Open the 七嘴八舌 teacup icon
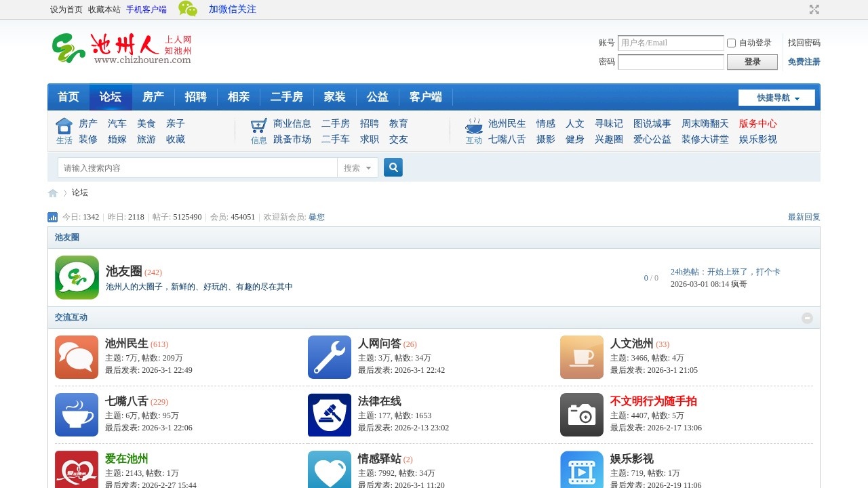868x488 pixels. (x=77, y=415)
